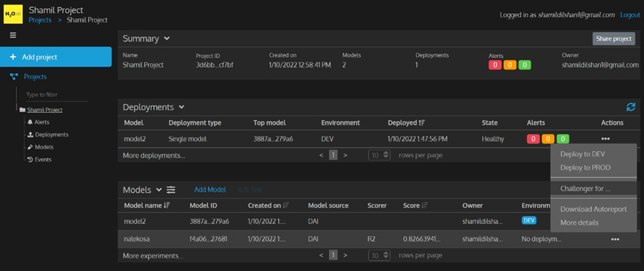Viewport: 644px width, 271px height.
Task: Open actions menu for nalekosa model
Action: pyautogui.click(x=615, y=239)
